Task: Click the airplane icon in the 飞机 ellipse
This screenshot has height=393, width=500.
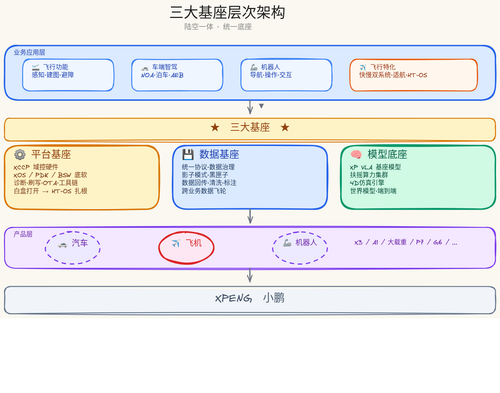Action: pos(176,243)
